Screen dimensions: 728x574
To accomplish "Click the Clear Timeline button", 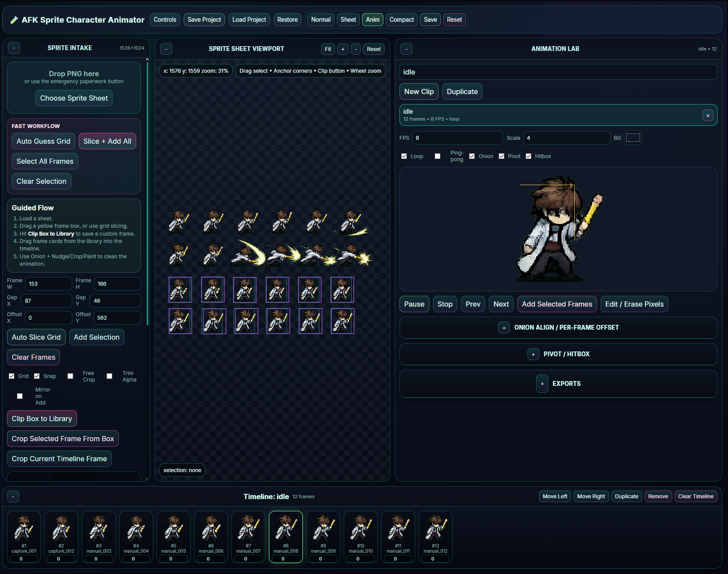I will [696, 496].
